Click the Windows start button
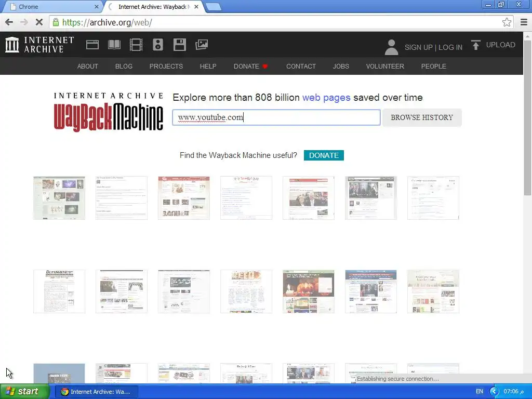The width and height of the screenshot is (532, 399). coord(25,392)
